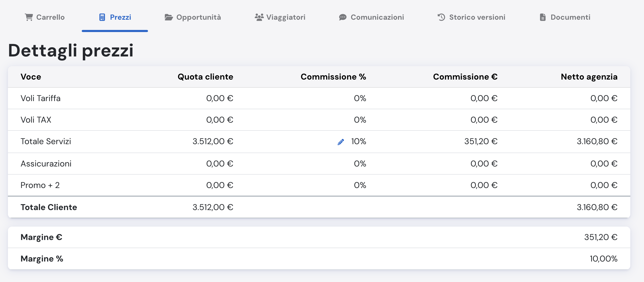Go to the Viaggiatori tab
This screenshot has height=282, width=644.
click(280, 17)
